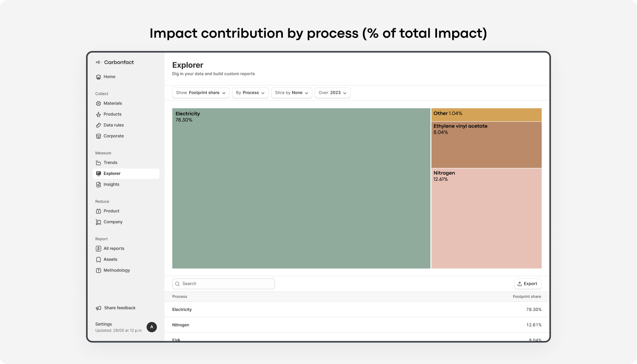Navigate to Trends
This screenshot has height=364, width=637.
tap(110, 163)
